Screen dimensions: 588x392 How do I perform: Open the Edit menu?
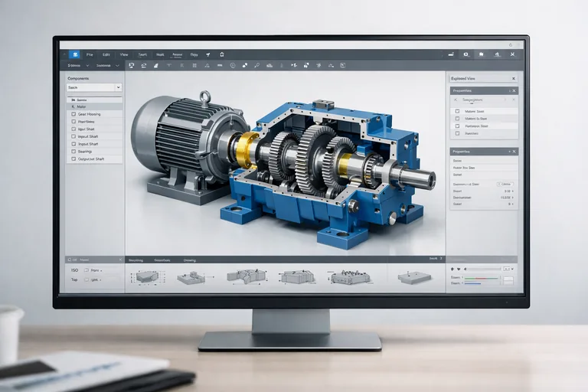(x=106, y=54)
